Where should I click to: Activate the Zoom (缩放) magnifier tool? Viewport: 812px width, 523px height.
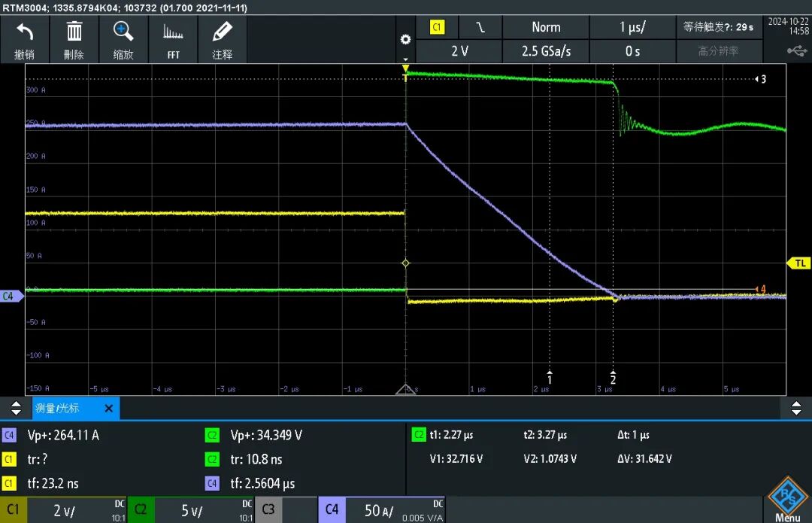[123, 39]
